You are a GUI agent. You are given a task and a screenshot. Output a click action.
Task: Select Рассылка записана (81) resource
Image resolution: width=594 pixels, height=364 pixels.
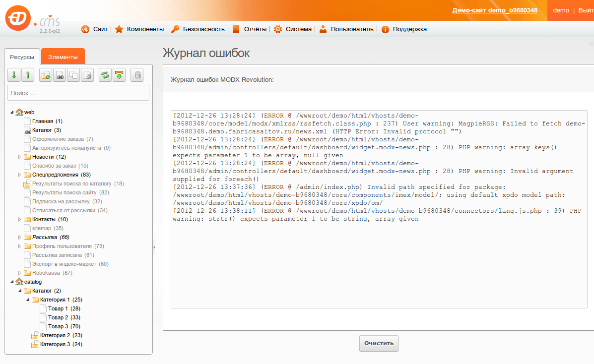[63, 255]
